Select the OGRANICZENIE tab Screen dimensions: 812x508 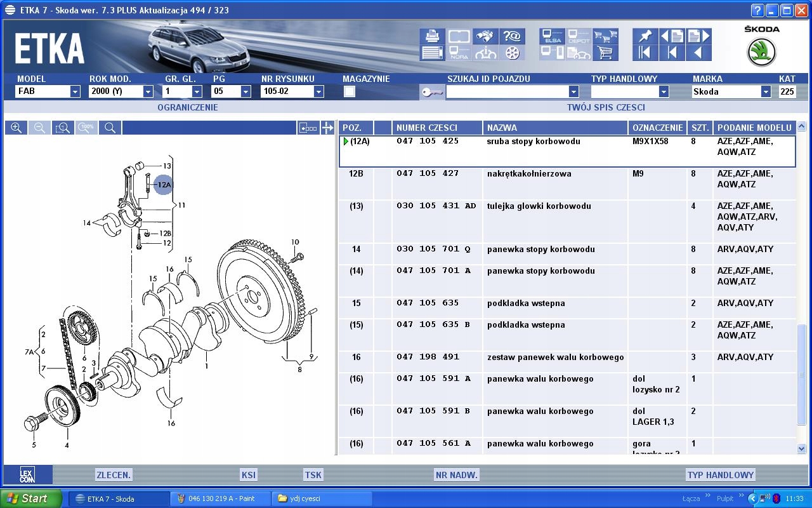tap(187, 107)
